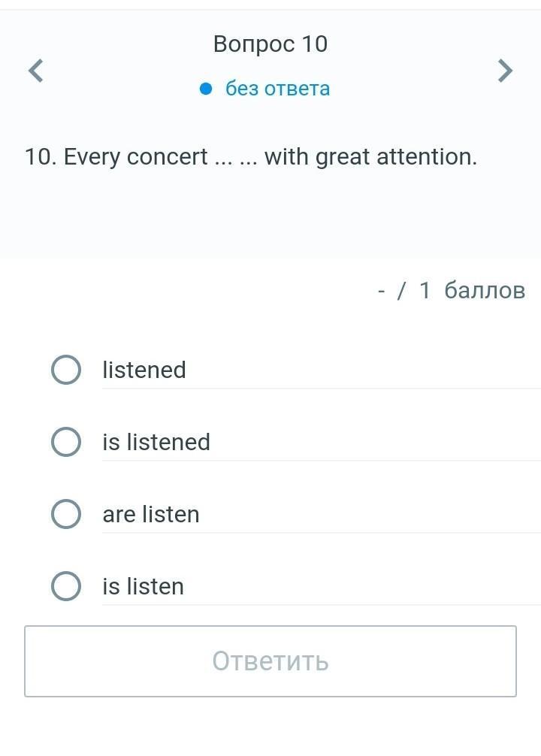Click the "is listen" answer text
541x756 pixels.
pyautogui.click(x=144, y=586)
